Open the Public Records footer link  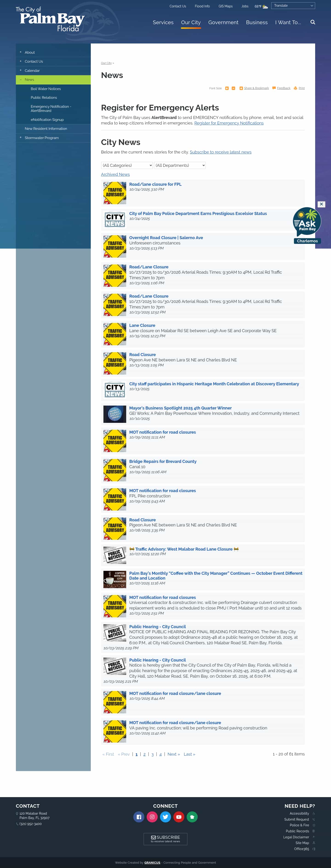pos(297,831)
